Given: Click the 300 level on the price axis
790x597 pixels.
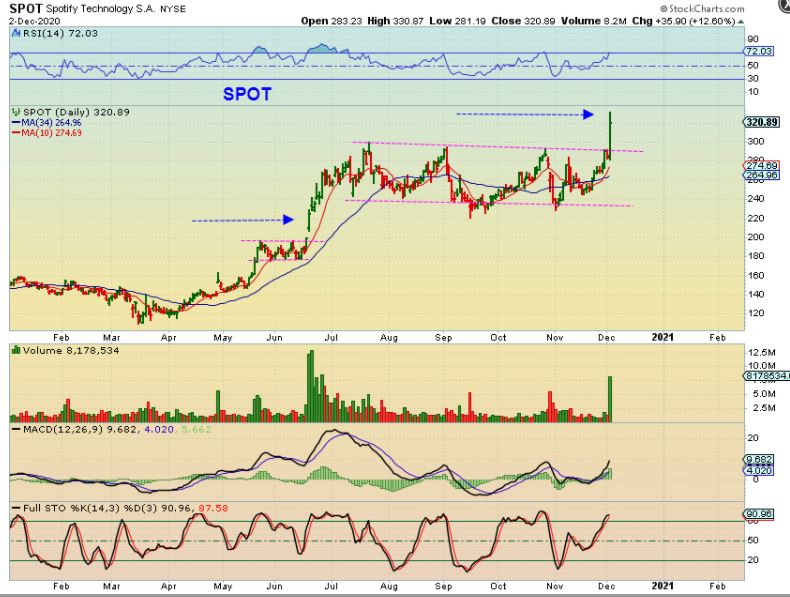Looking at the screenshot, I should [756, 142].
